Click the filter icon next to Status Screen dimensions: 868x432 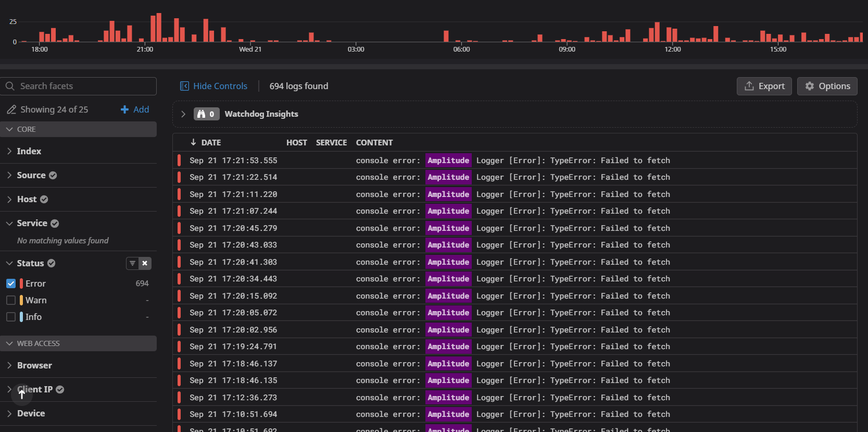(x=132, y=263)
